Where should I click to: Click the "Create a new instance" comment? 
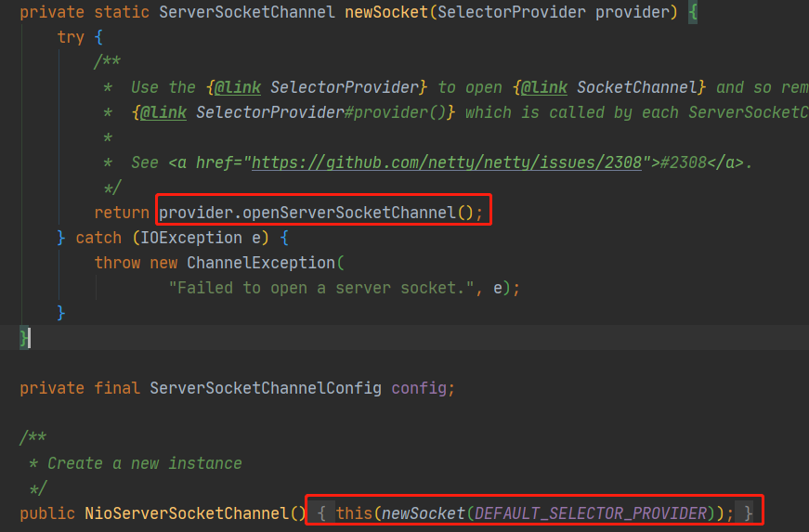tap(145, 463)
